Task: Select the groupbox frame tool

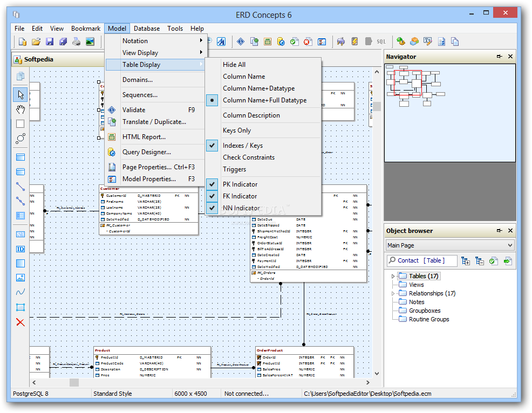Action: tap(21, 307)
